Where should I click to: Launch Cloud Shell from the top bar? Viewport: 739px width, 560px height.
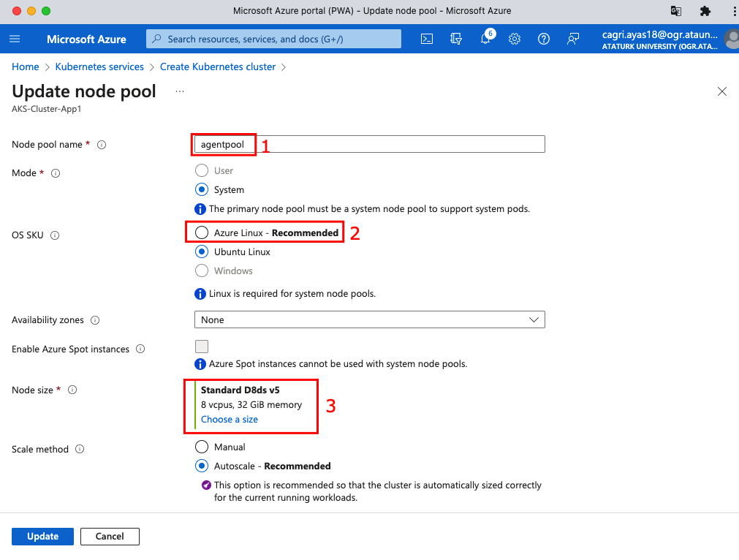pyautogui.click(x=428, y=39)
